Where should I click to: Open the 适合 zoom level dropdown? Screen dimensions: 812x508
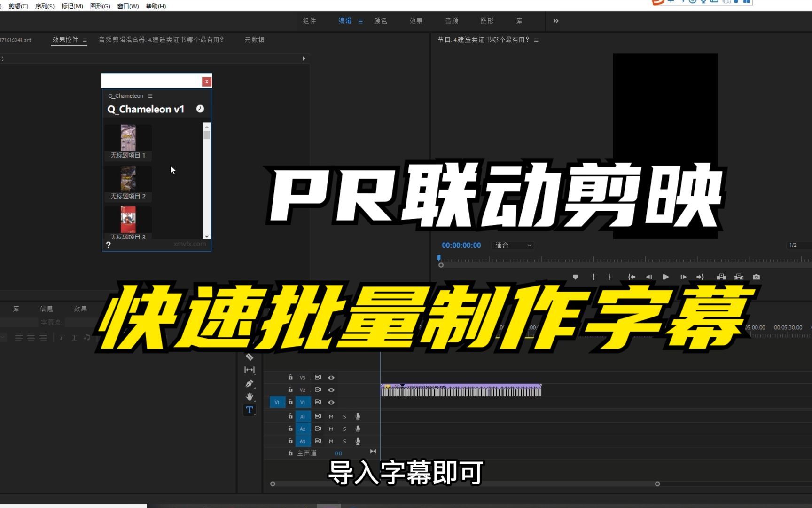[x=513, y=245]
